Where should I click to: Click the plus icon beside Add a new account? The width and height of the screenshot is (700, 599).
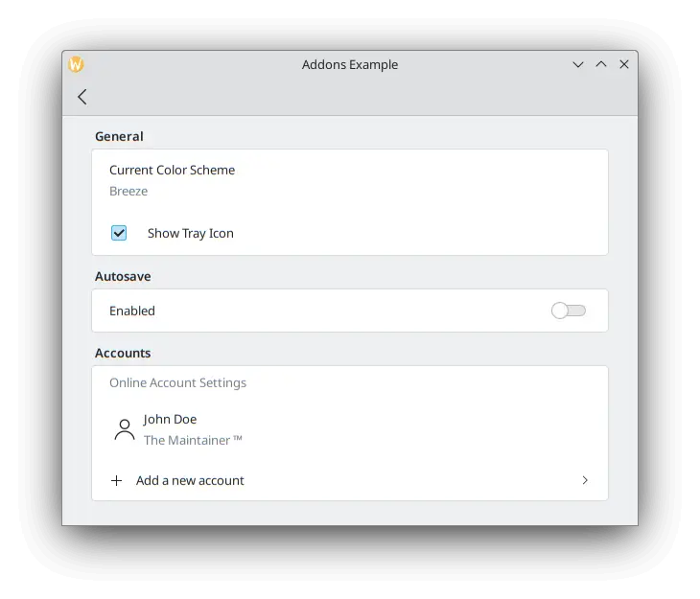[x=117, y=480]
